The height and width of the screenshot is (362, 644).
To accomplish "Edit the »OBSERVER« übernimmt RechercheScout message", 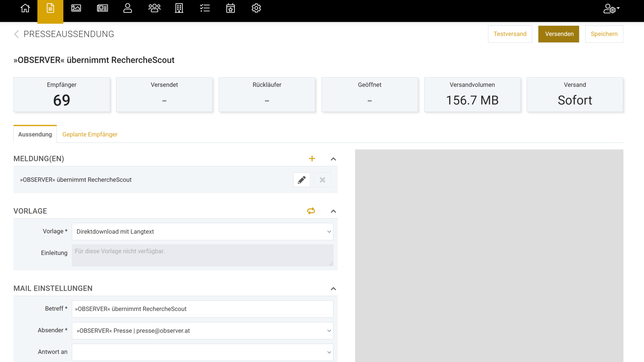I will tap(302, 180).
